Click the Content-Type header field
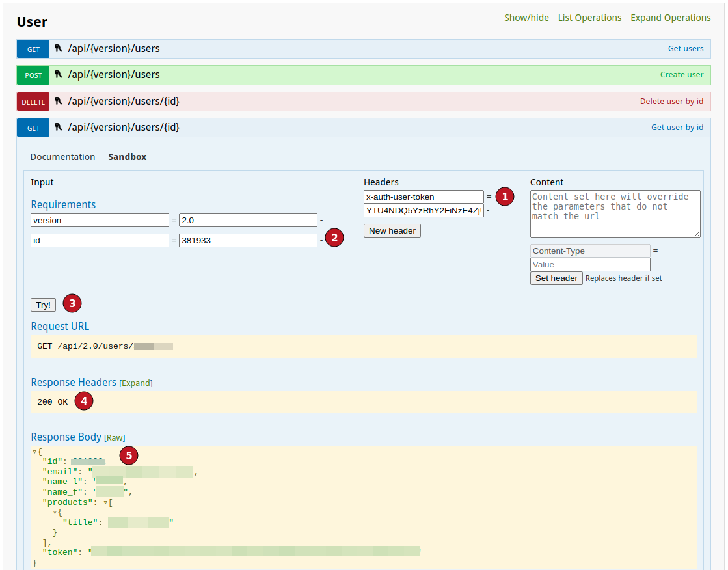The image size is (728, 570). [x=590, y=251]
